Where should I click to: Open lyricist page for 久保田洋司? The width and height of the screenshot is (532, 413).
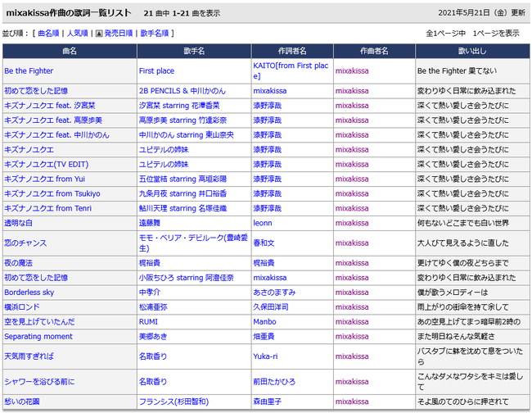[x=271, y=307]
